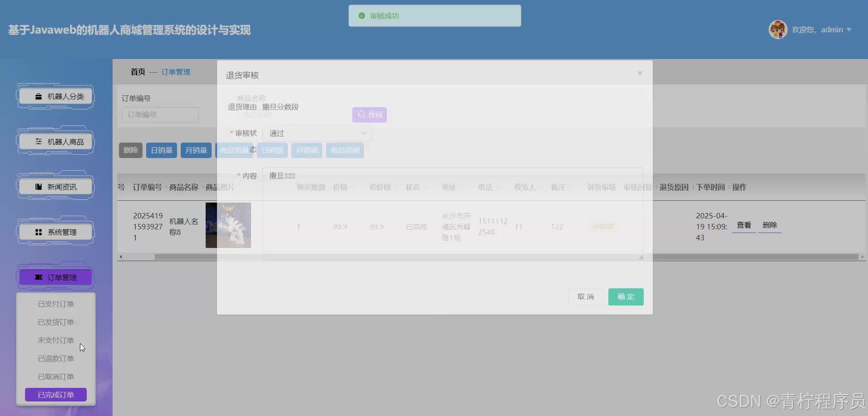Image resolution: width=868 pixels, height=416 pixels.
Task: Close the 退货审核 dialog with the X
Action: click(640, 73)
